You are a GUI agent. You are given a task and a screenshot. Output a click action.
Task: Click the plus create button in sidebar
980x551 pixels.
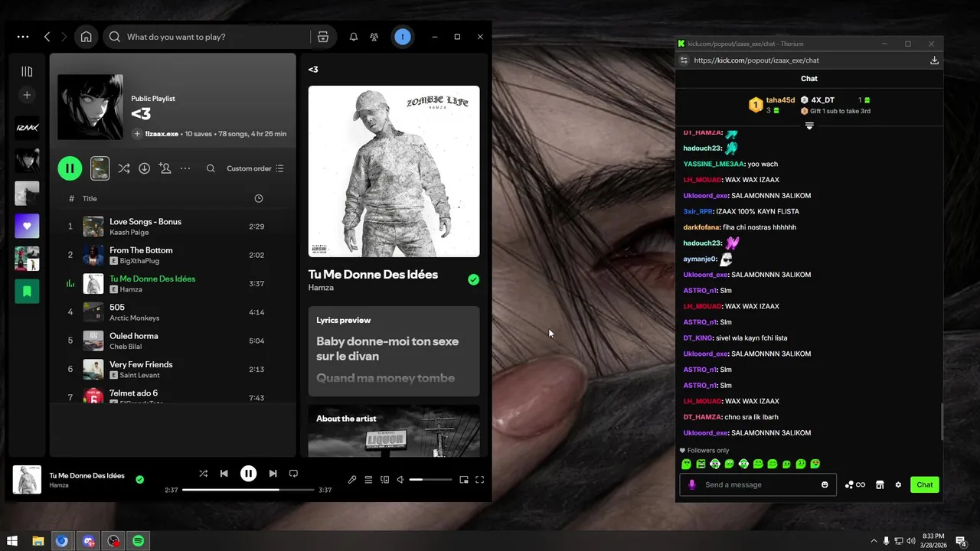pos(27,95)
